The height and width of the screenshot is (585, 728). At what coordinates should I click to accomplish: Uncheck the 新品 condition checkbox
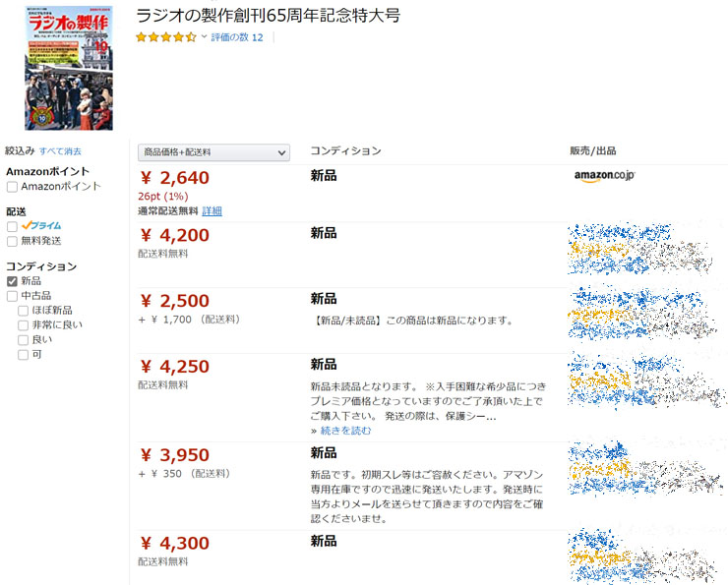click(12, 281)
